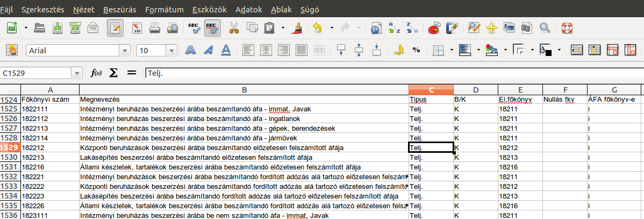644x219 pixels.
Task: Toggle Edit File mode
Action: (x=116, y=28)
